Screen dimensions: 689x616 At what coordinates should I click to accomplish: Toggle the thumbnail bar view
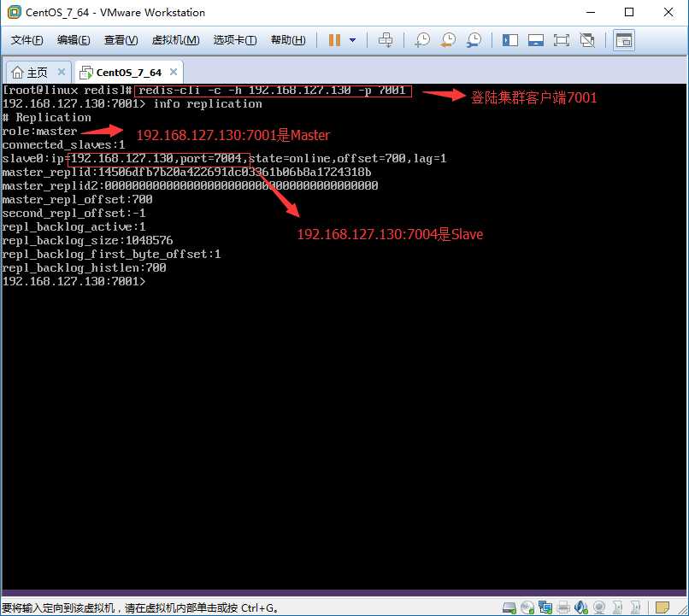[536, 40]
